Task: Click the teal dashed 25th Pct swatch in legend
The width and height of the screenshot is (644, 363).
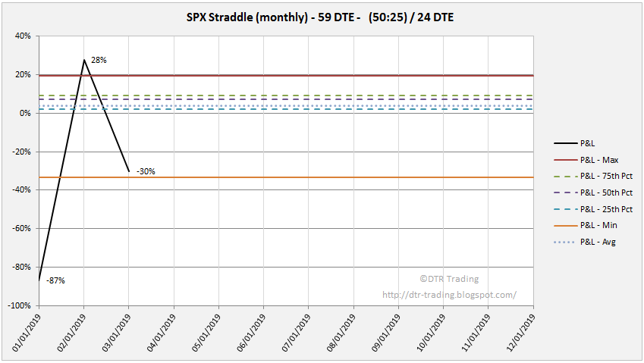Action: click(565, 209)
